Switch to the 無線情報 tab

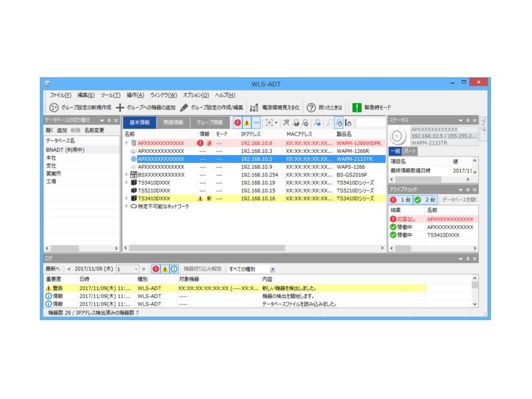(x=174, y=123)
